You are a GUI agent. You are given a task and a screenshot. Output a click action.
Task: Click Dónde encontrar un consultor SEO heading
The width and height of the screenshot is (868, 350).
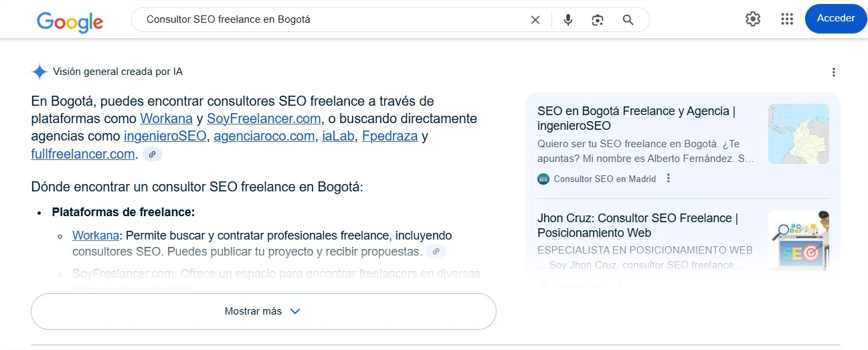click(197, 187)
